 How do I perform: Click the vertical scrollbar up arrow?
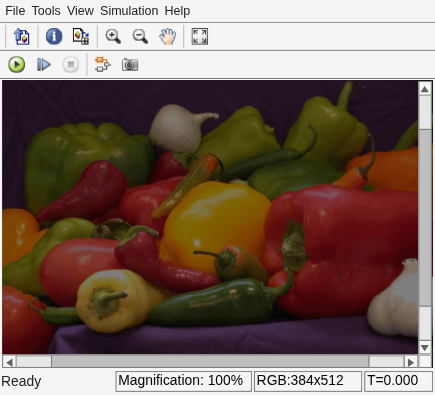tap(425, 89)
